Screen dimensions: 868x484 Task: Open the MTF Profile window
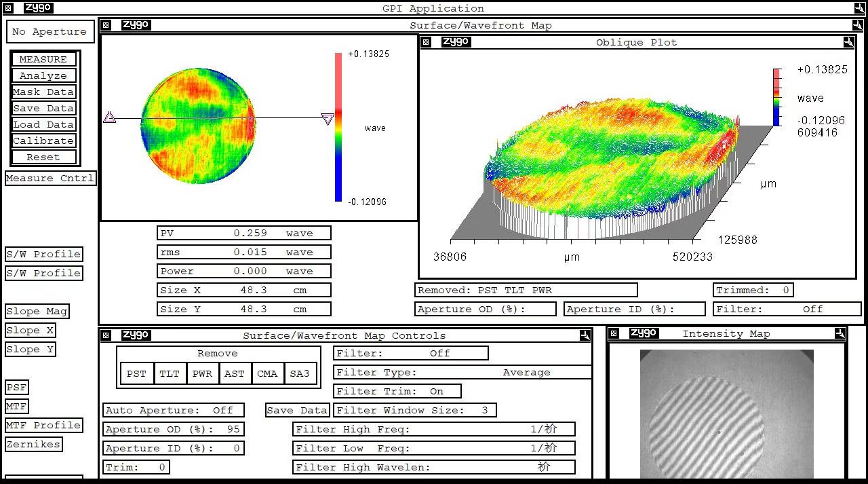tap(43, 425)
